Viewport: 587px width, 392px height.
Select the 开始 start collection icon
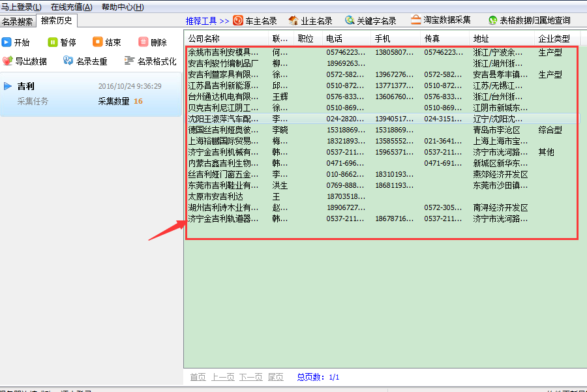(17, 42)
